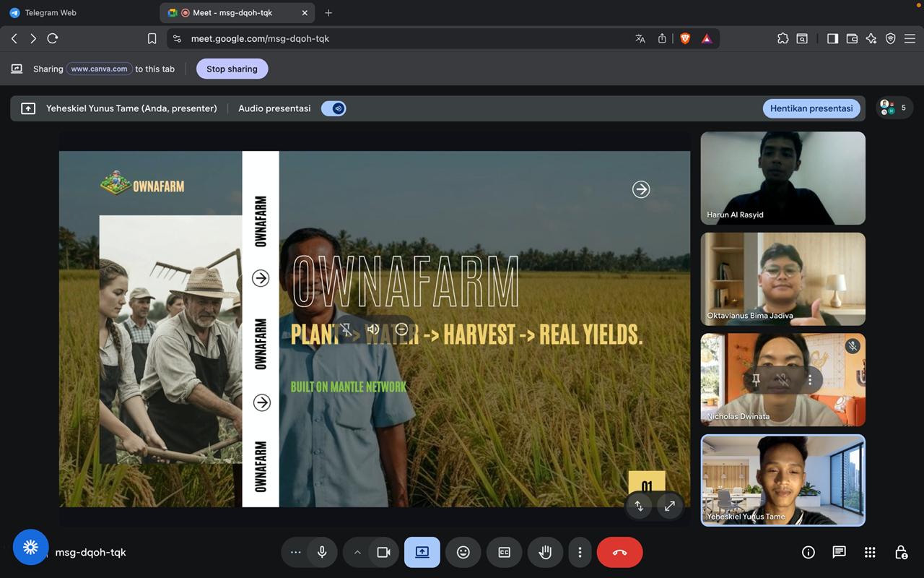Open the emoji reactions button
Screen dimensions: 924x578
tap(463, 553)
